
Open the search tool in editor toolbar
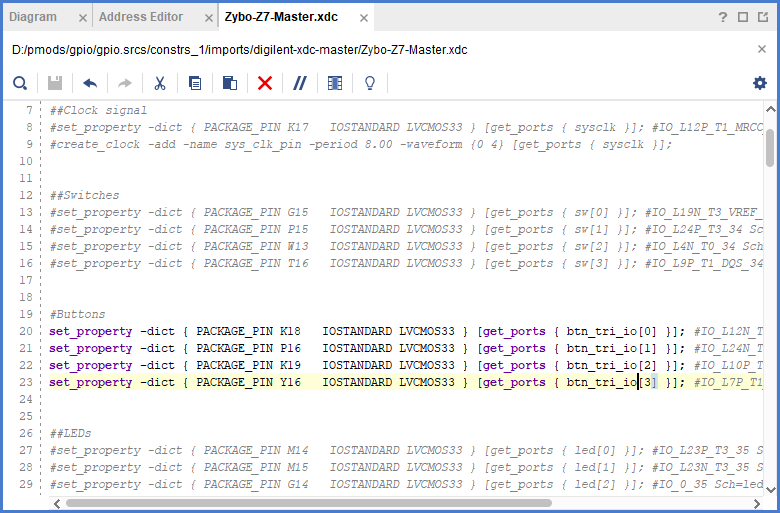(x=20, y=83)
